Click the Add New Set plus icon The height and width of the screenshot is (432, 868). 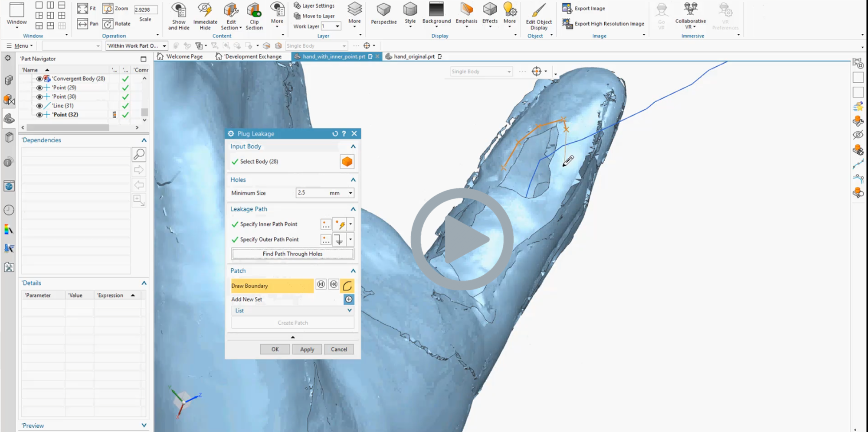[349, 299]
